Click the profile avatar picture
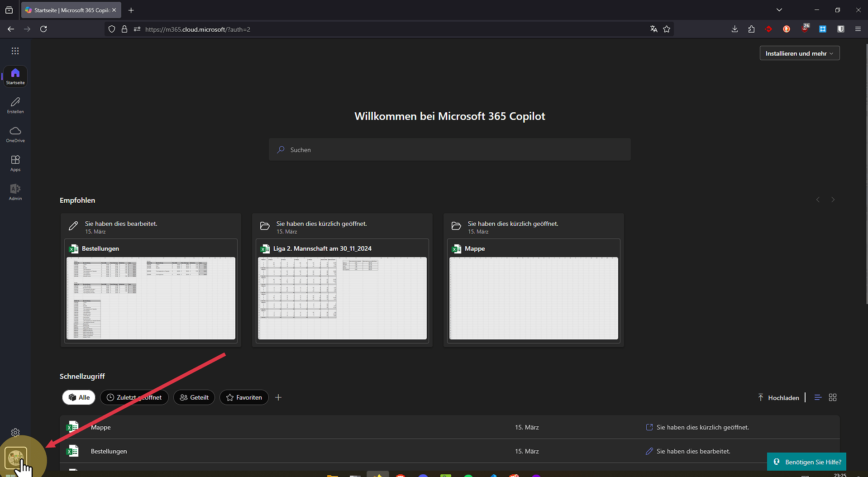The image size is (868, 477). point(15,458)
